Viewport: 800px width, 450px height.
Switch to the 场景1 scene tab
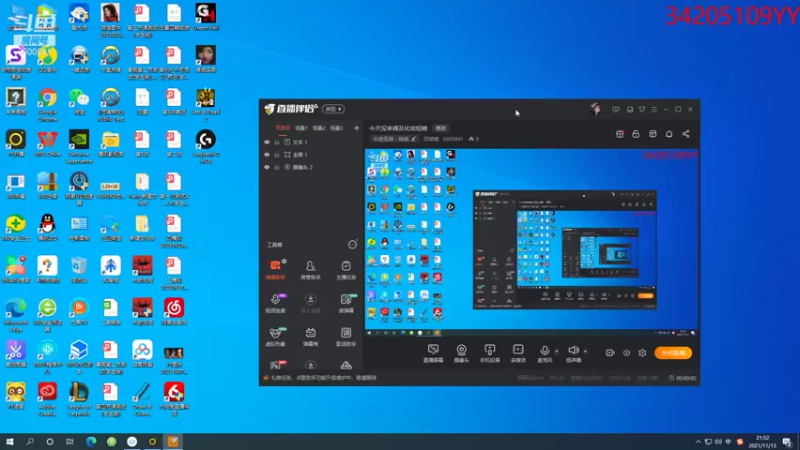301,128
